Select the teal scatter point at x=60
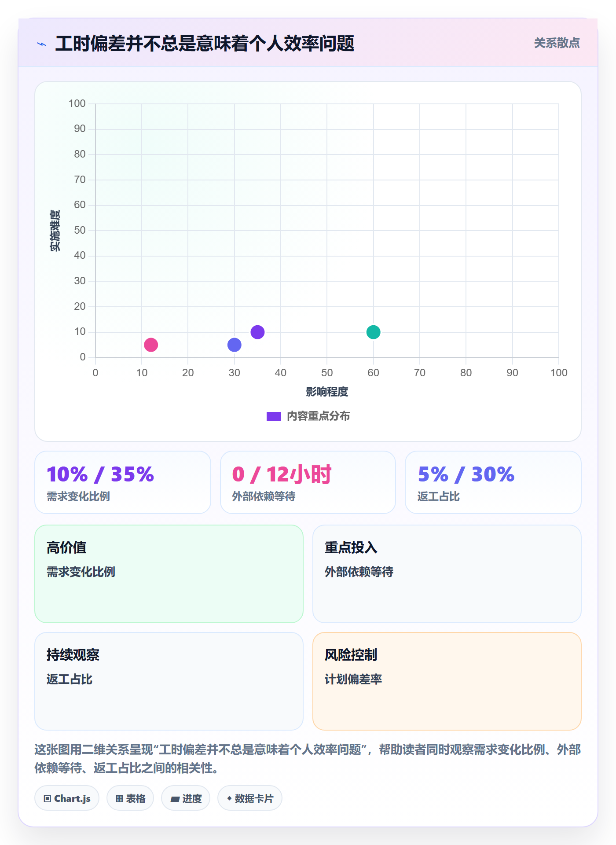616x845 pixels. click(x=373, y=332)
